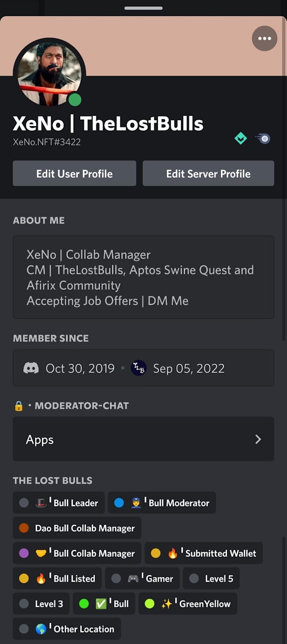Click the quest badge next to HypeSquad icon

tap(263, 138)
